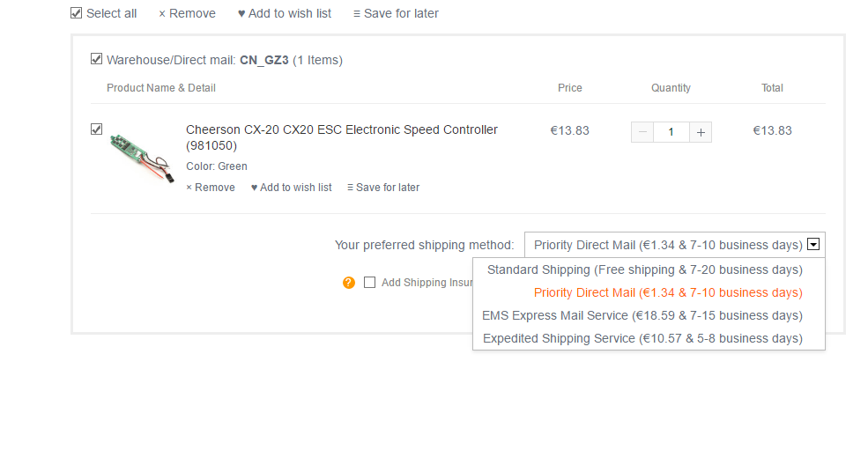The width and height of the screenshot is (868, 465).
Task: Uncheck the Cheerson CX-20 item checkbox
Action: [96, 129]
